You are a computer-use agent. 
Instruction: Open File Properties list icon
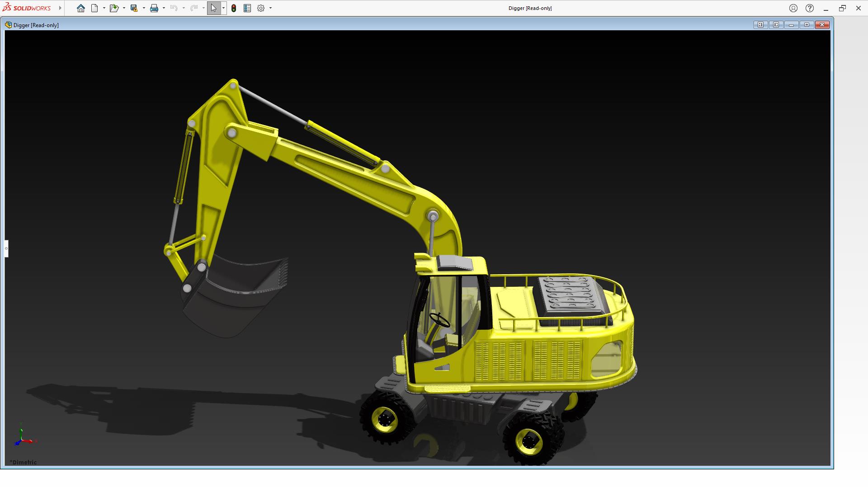pyautogui.click(x=247, y=8)
